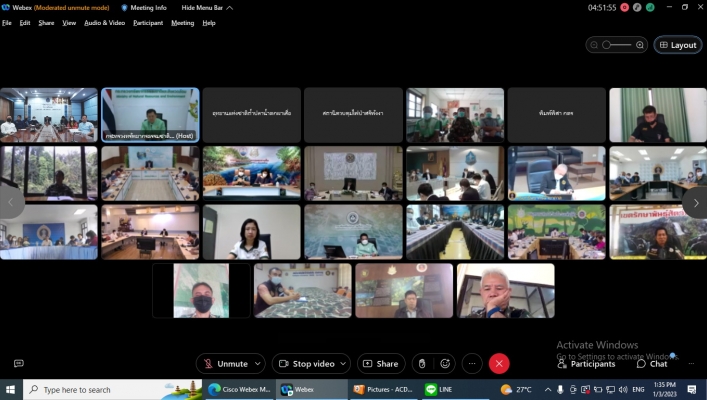707x400 pixels.
Task: Click Hide Menu Bar
Action: (207, 8)
